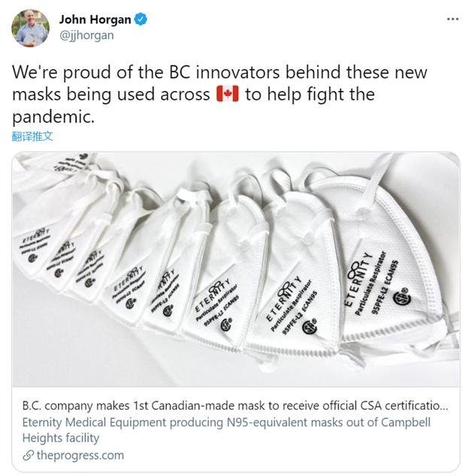Open the @jjhorgan handle link
This screenshot has width=469, height=476.
[86, 35]
